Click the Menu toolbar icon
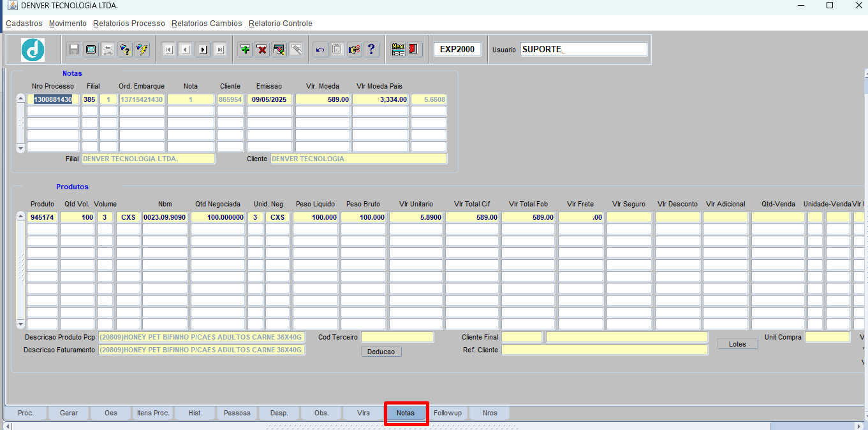This screenshot has height=430, width=868. (398, 50)
